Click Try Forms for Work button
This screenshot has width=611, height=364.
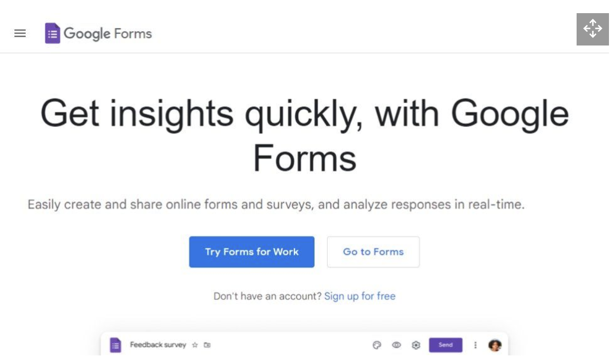[x=252, y=252]
